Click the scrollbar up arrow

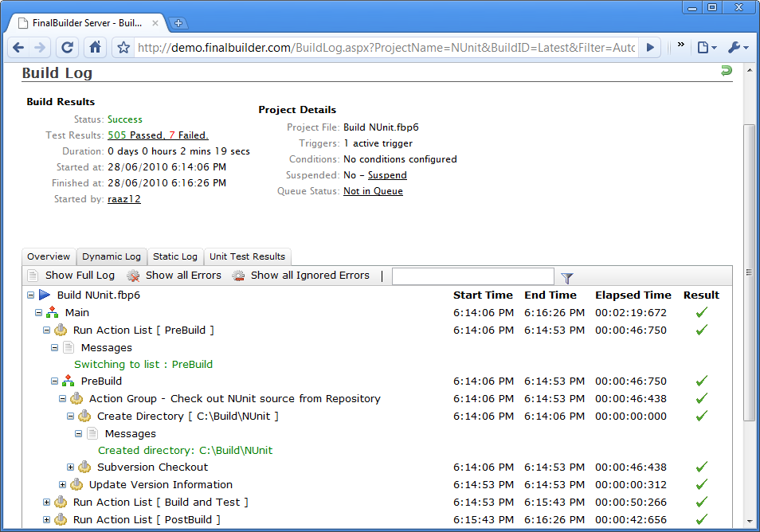click(750, 71)
